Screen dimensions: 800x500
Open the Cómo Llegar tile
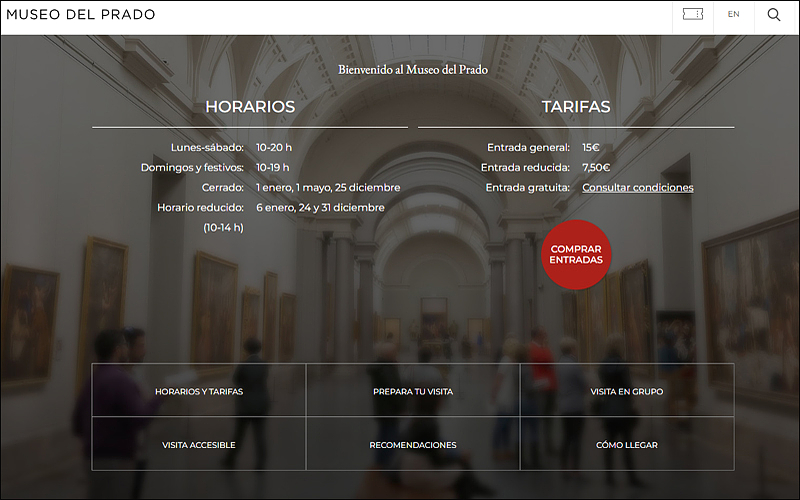point(627,444)
